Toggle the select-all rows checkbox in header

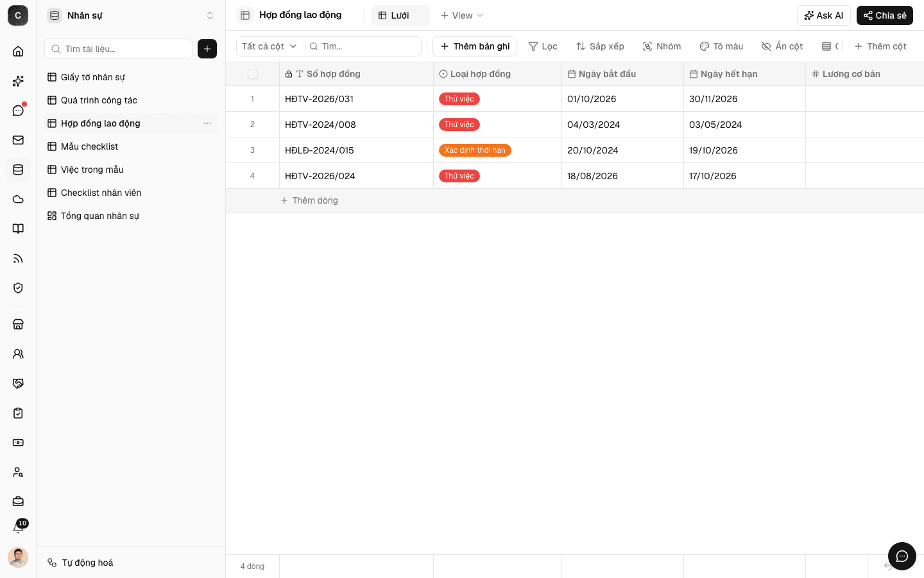[253, 74]
